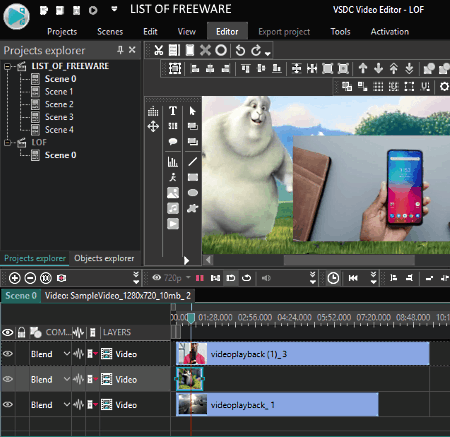Open the quick access toolbar dropdown arrow
Viewport: 450px width, 437px height.
point(114,9)
